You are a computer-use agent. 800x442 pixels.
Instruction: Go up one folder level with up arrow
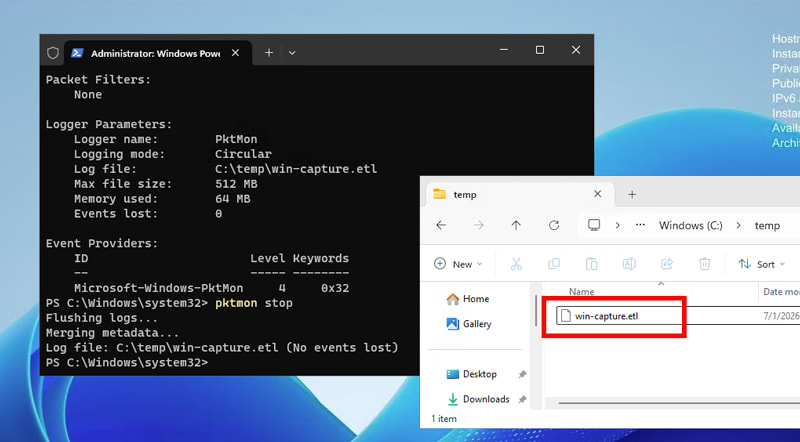coord(516,225)
